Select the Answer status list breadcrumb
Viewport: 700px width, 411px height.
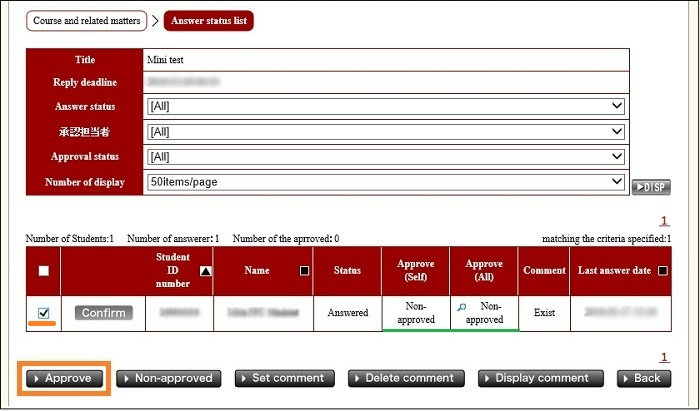tap(208, 21)
